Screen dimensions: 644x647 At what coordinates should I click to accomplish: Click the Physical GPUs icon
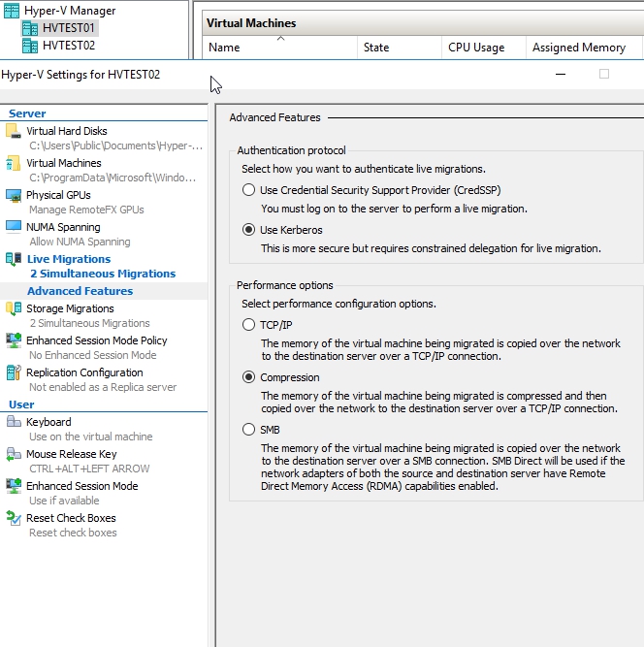click(x=13, y=195)
